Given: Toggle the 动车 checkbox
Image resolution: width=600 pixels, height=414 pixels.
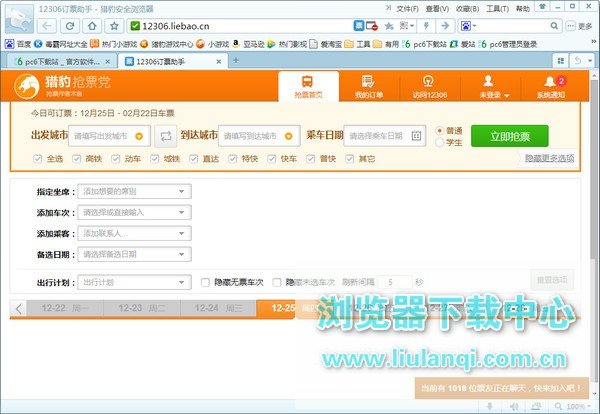Looking at the screenshot, I should (116, 158).
